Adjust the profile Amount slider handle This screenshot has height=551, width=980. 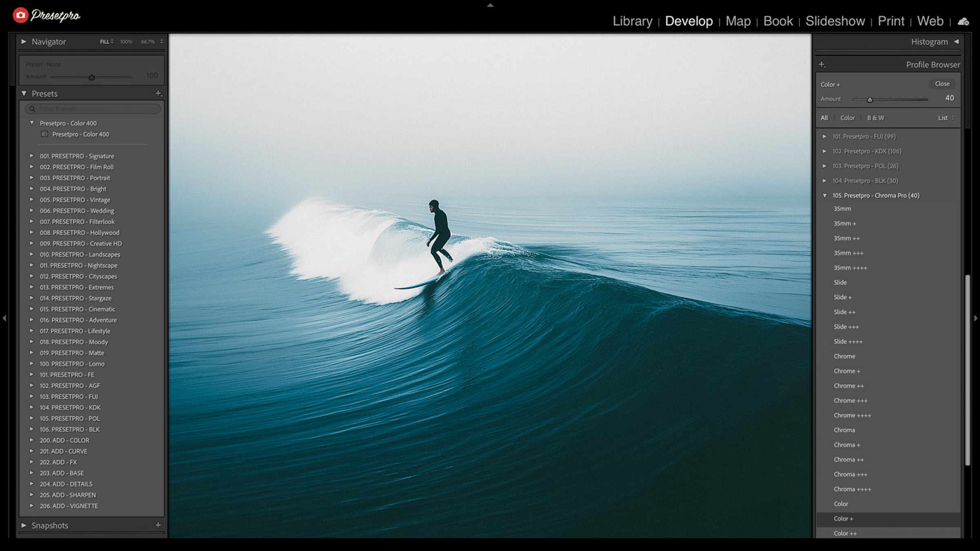point(870,100)
